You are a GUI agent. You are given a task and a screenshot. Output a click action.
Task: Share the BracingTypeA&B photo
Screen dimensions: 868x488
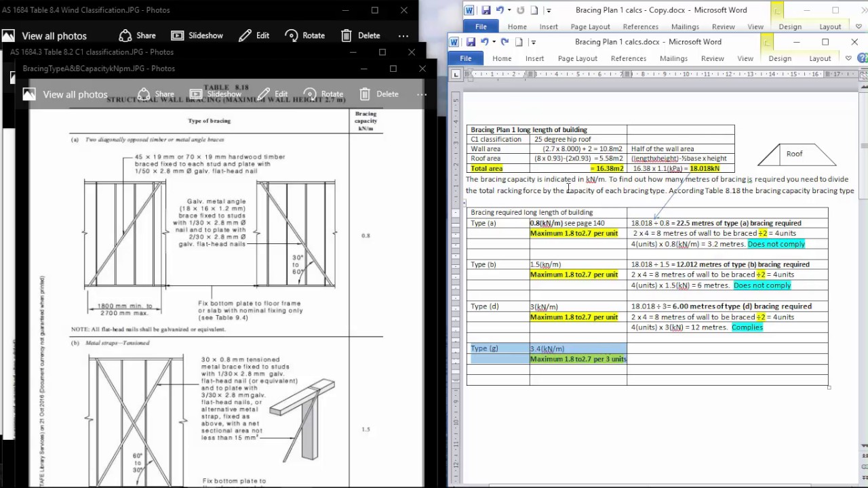(155, 94)
